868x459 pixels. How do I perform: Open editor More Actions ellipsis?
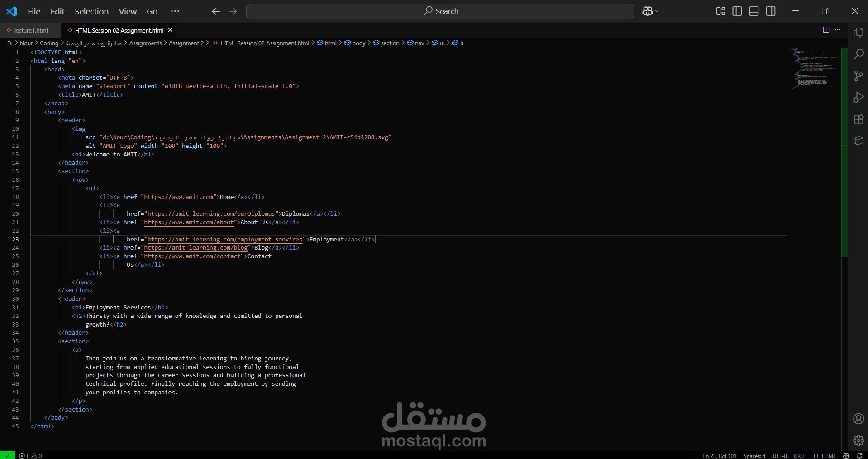[x=838, y=30]
